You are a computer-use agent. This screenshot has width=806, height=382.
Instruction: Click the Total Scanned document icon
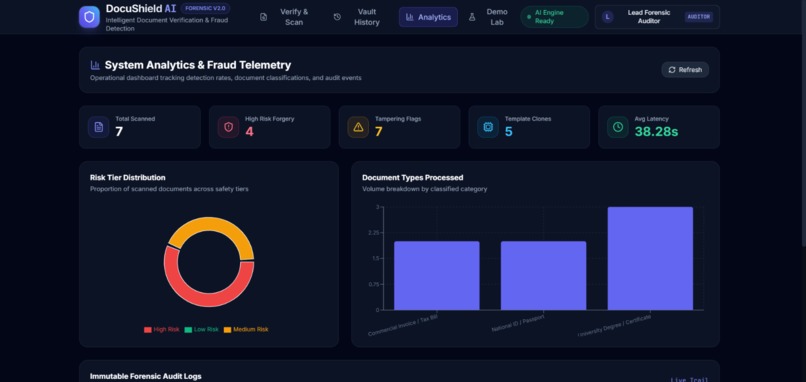tap(98, 127)
